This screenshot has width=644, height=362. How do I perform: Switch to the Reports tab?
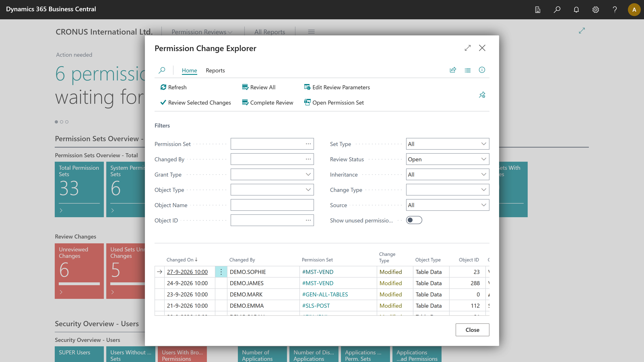(x=215, y=70)
